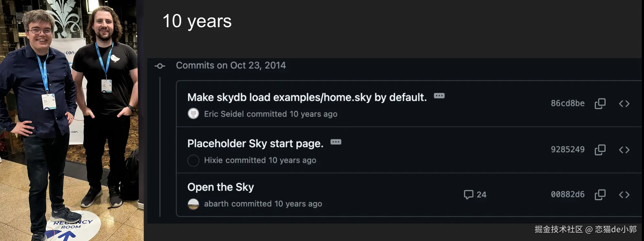This screenshot has width=644, height=241.
Task: Browse repository at commit 9285249
Action: pyautogui.click(x=624, y=150)
